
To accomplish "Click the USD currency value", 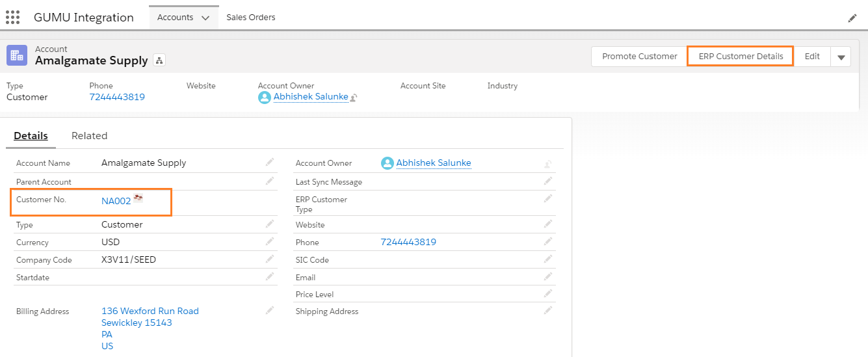I will (x=111, y=242).
